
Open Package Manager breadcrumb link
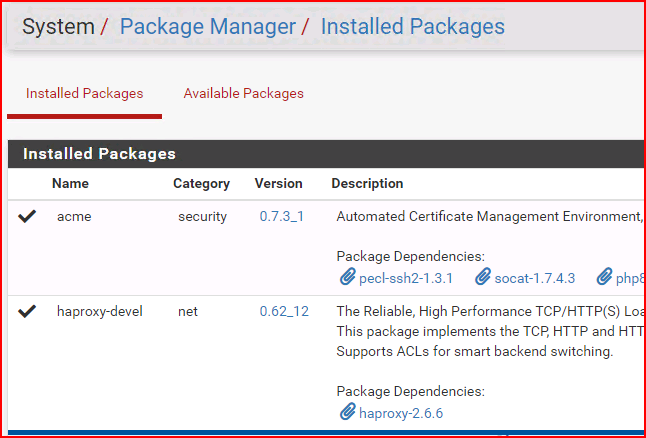click(x=208, y=27)
